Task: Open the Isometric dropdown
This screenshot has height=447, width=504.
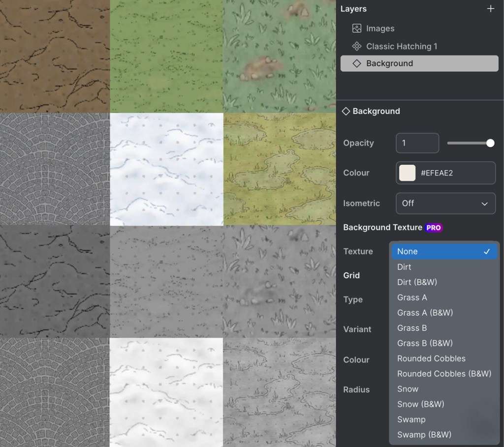Action: click(445, 203)
